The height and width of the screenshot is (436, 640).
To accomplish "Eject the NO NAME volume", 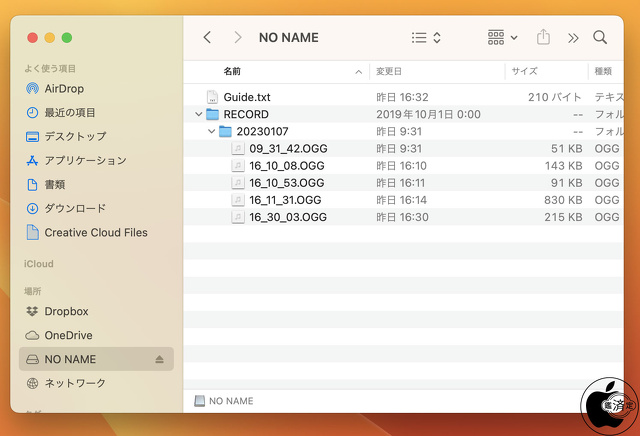I will (x=159, y=359).
